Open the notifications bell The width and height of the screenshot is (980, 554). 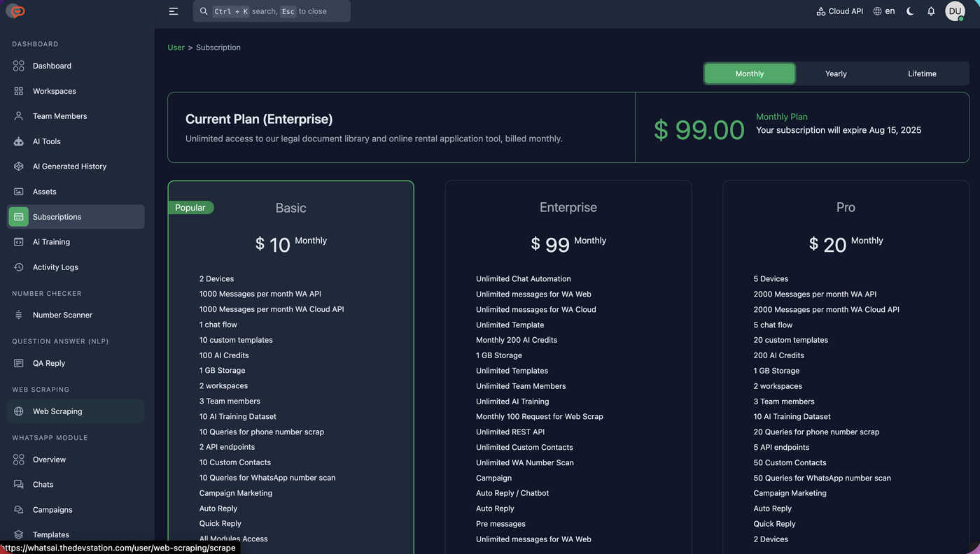pyautogui.click(x=931, y=11)
